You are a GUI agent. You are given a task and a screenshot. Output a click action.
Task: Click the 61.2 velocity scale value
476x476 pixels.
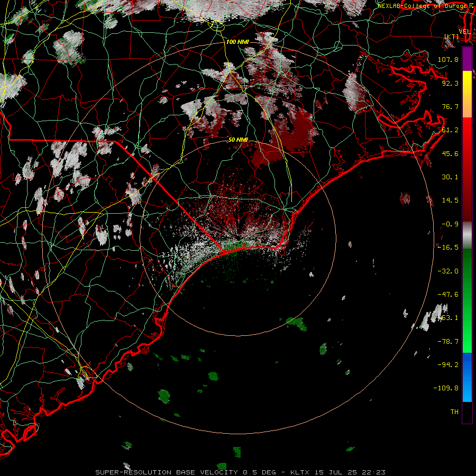(x=450, y=130)
